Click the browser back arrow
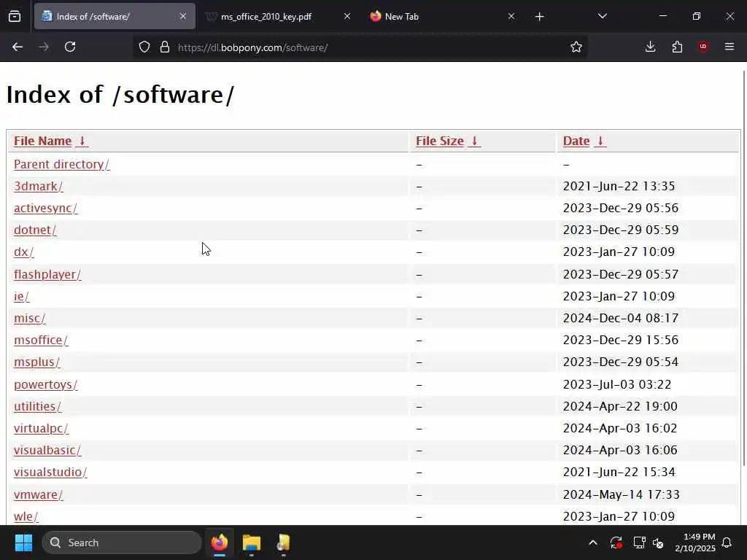This screenshot has height=560, width=747. [18, 47]
